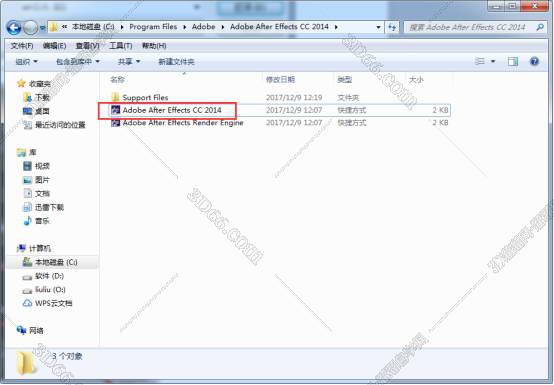The image size is (554, 385).
Task: Sort by the 修改日期 column header
Action: (280, 80)
